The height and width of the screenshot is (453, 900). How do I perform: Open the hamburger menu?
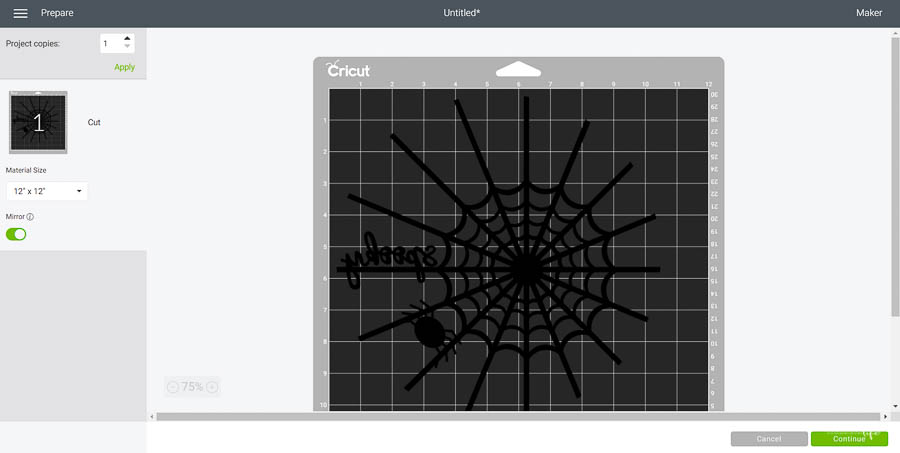click(x=20, y=13)
